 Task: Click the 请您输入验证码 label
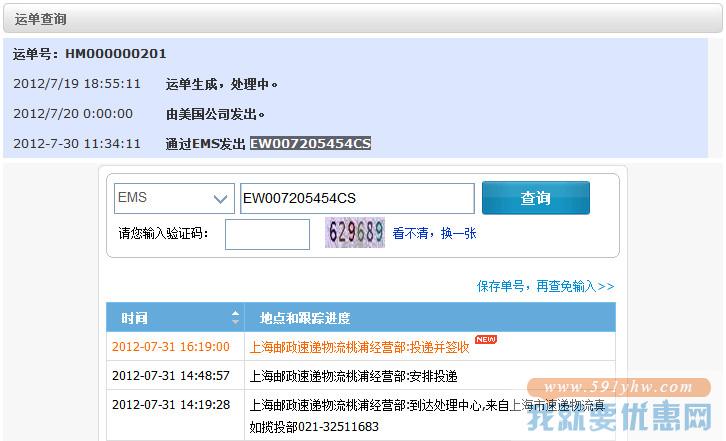tap(163, 233)
